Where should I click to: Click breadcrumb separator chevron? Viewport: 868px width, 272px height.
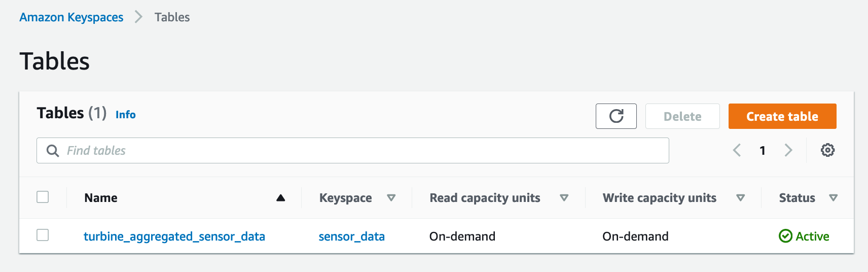pyautogui.click(x=138, y=17)
